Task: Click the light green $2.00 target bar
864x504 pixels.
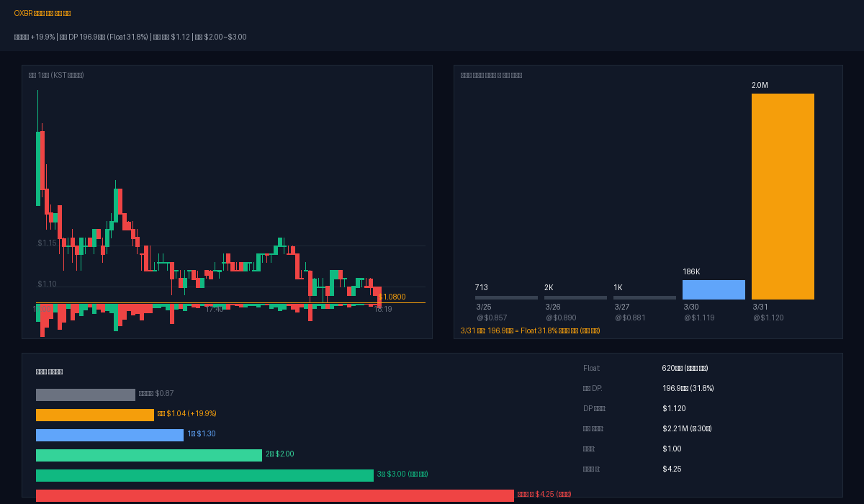Action: pos(149,455)
